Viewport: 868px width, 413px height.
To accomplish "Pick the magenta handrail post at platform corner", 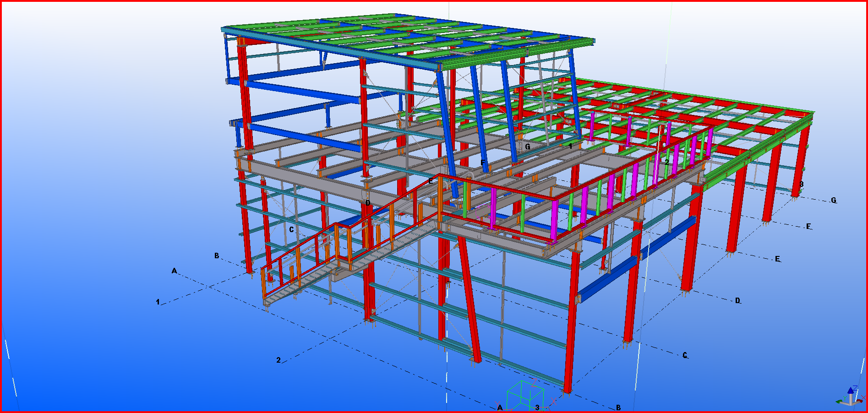I will click(x=555, y=220).
